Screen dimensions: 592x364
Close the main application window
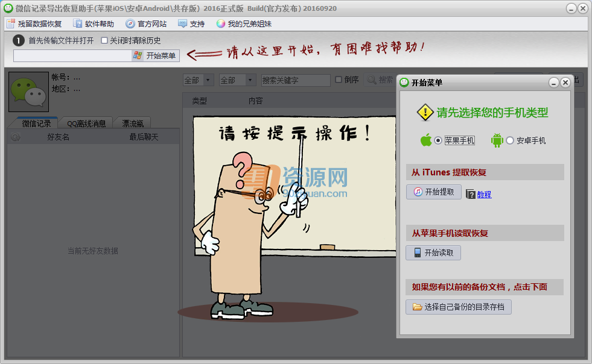point(583,8)
